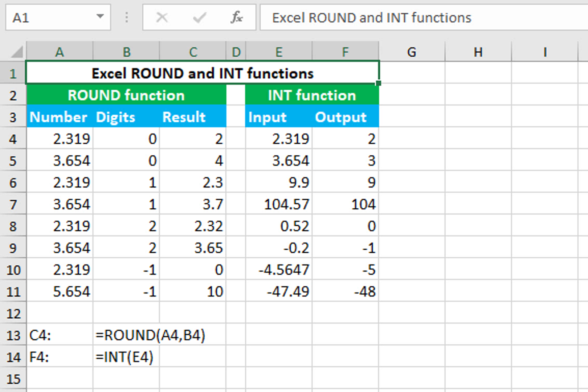
Task: Click cell C6 showing 2.3
Action: [193, 182]
